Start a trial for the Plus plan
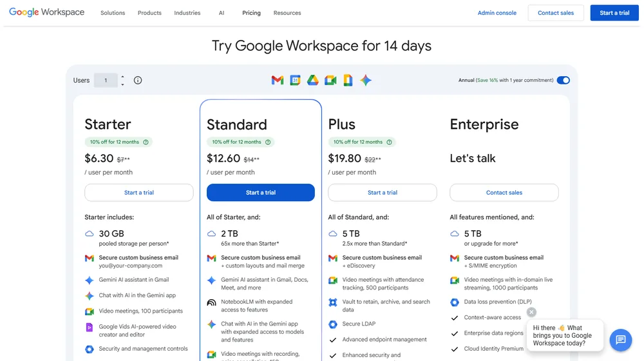The image size is (644, 361). coord(383,192)
